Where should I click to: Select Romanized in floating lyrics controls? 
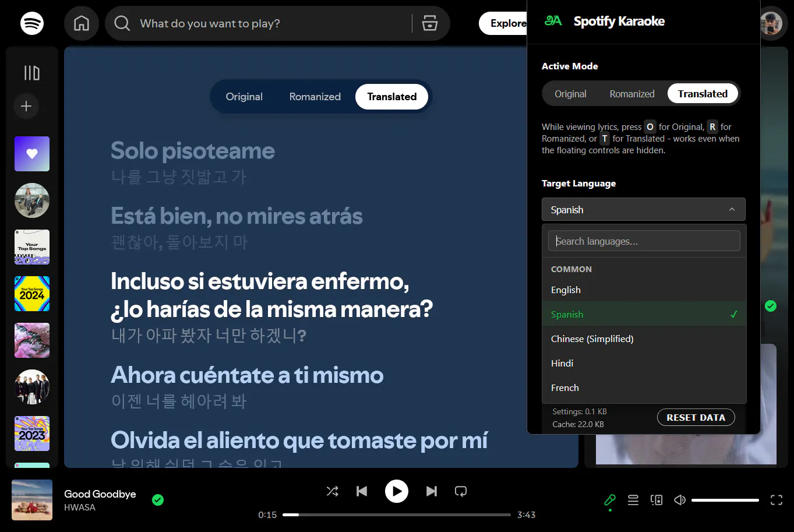(315, 97)
